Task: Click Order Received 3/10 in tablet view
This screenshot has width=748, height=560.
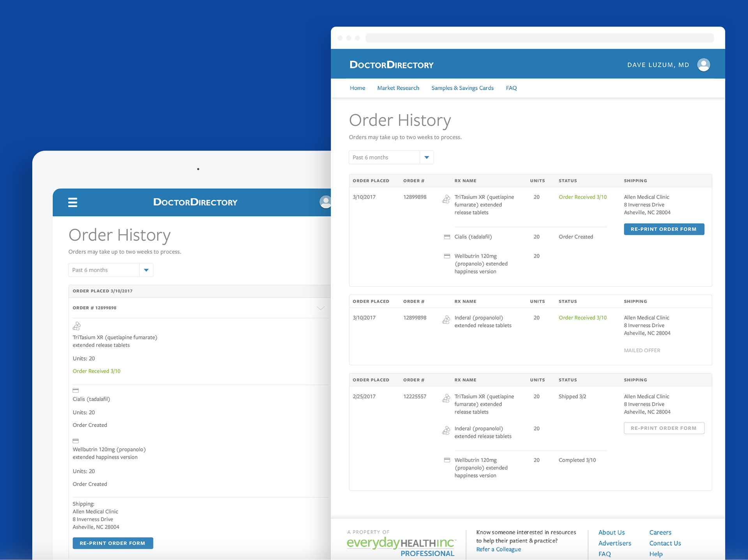Action: point(96,371)
